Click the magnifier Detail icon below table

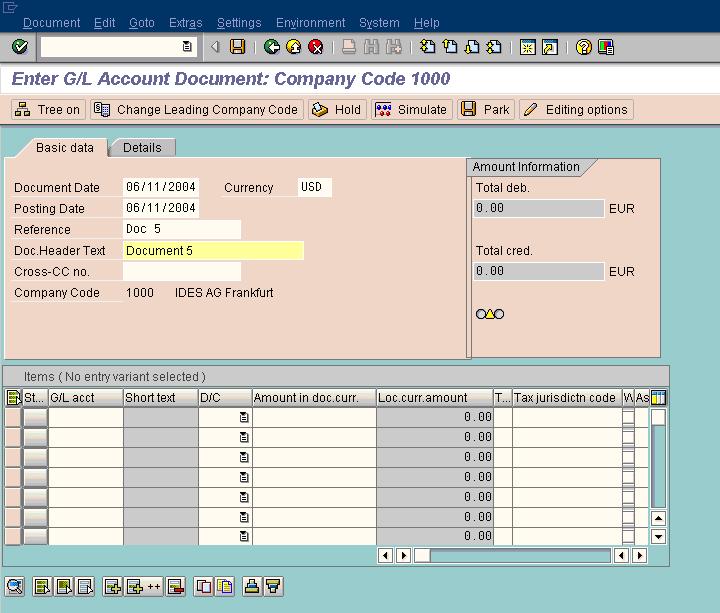tap(14, 587)
